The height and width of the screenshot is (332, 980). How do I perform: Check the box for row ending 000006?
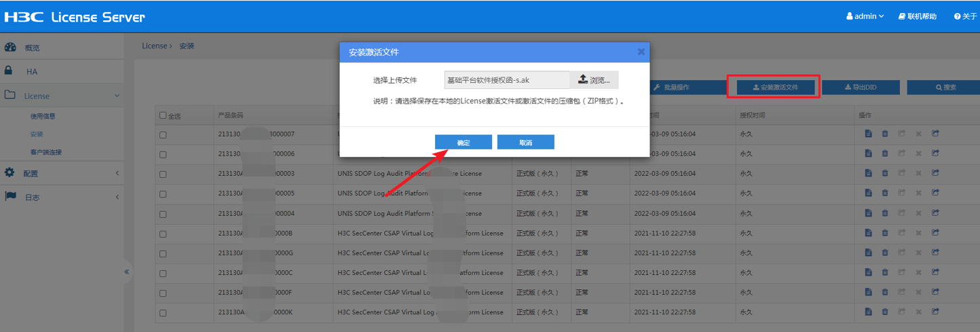point(163,155)
